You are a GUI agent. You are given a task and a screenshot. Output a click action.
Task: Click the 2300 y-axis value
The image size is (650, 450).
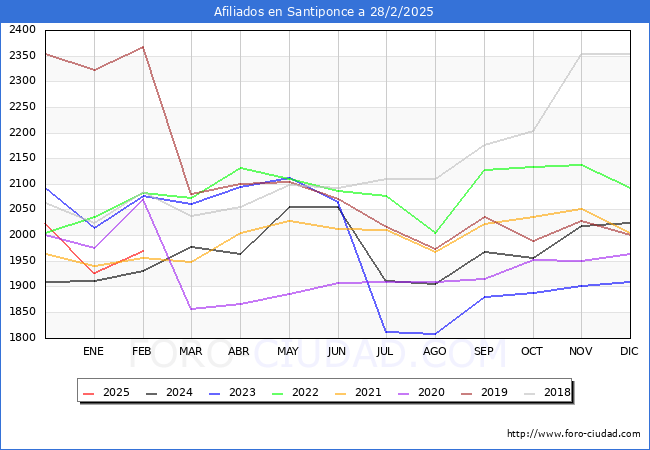pyautogui.click(x=22, y=81)
